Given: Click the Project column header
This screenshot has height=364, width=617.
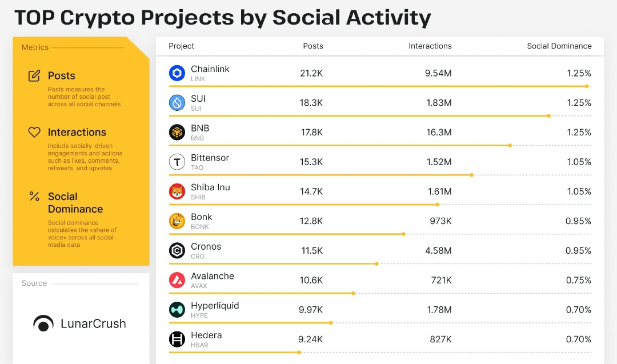Looking at the screenshot, I should [x=182, y=46].
